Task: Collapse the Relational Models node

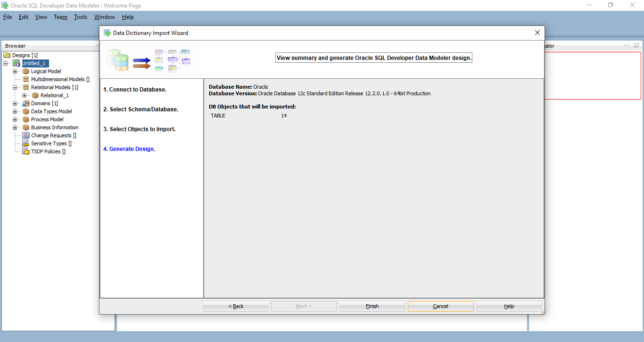Action: pyautogui.click(x=15, y=87)
